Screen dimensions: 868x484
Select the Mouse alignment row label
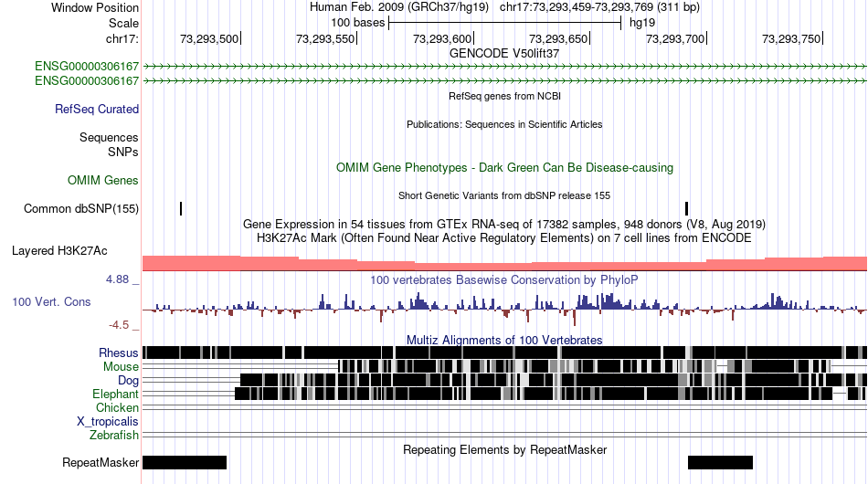coord(121,367)
